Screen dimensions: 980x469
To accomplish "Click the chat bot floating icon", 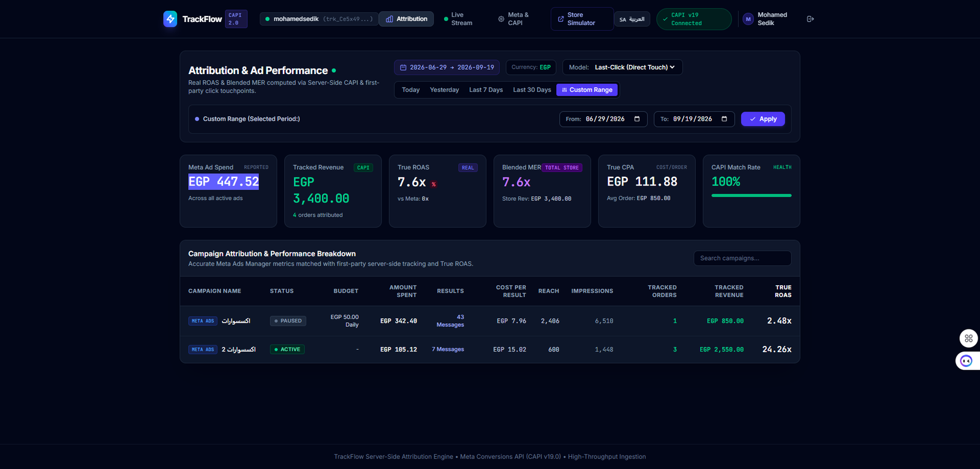I will pyautogui.click(x=967, y=361).
